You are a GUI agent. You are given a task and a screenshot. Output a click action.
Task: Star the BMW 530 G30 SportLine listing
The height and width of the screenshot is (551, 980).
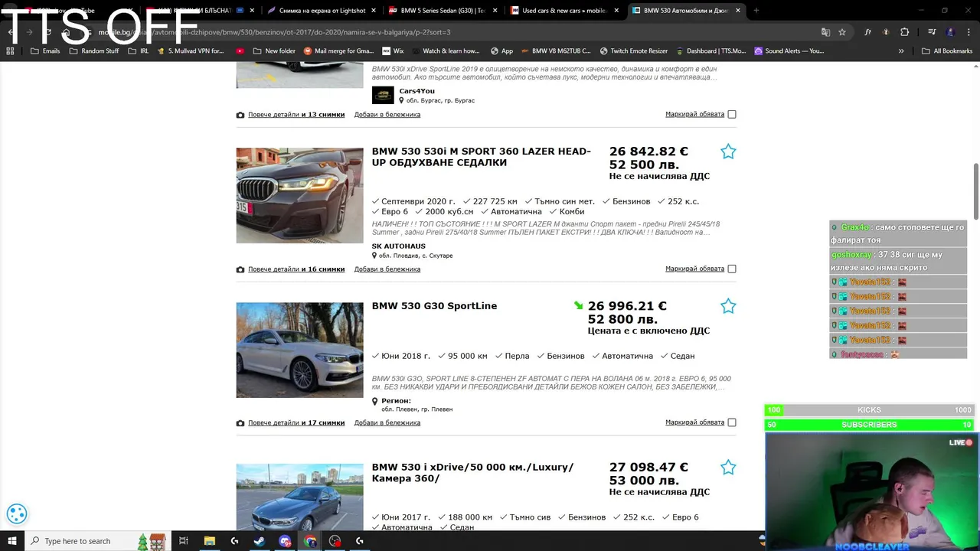point(728,306)
